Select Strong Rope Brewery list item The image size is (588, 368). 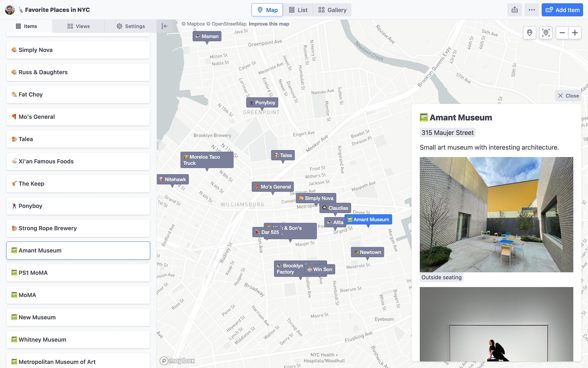point(78,228)
